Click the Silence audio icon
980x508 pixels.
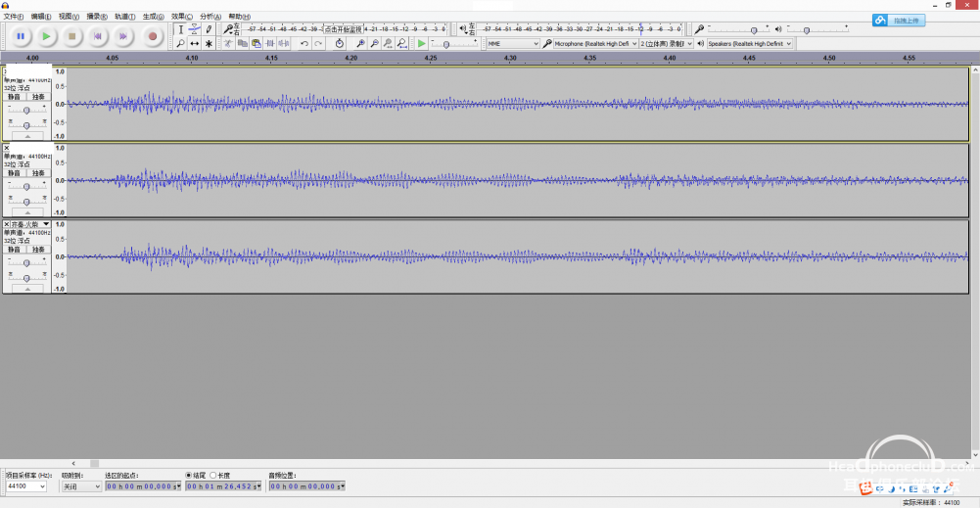tap(284, 44)
